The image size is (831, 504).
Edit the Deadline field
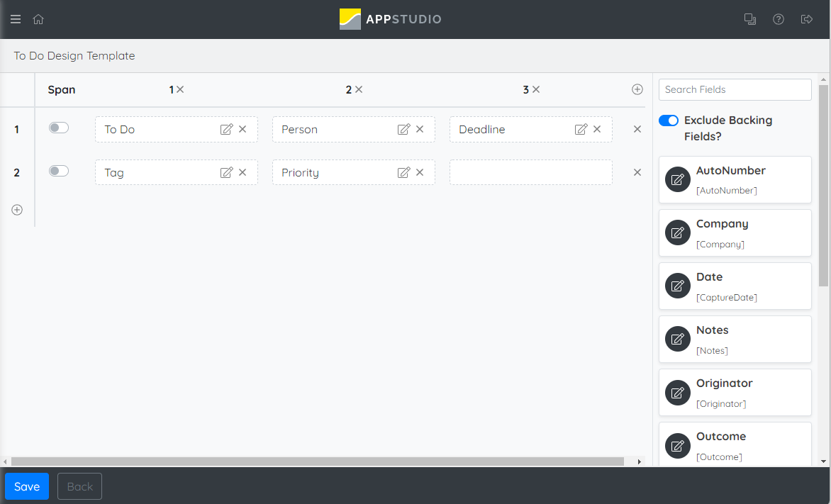[581, 129]
